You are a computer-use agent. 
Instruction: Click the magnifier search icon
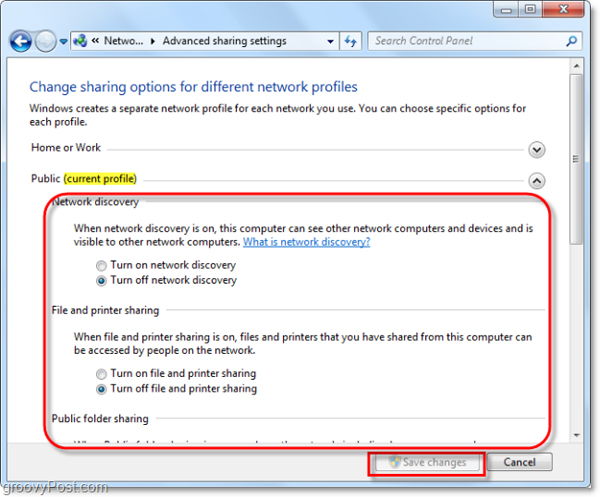[x=571, y=41]
